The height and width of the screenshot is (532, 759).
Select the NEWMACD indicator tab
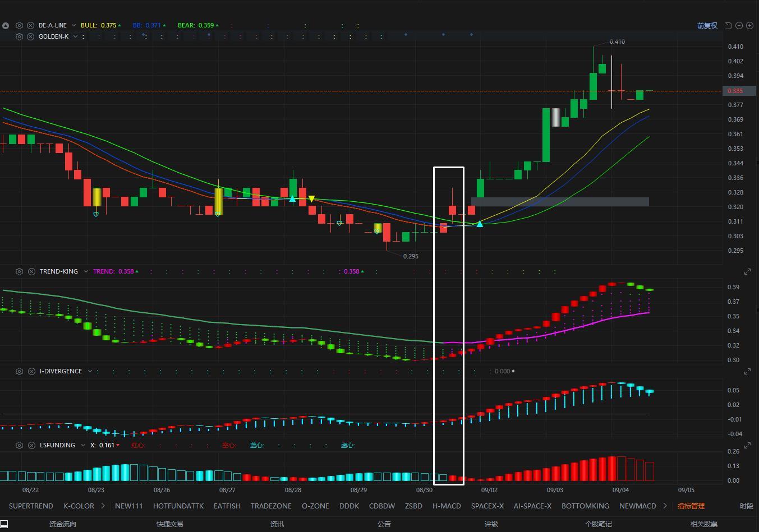click(x=638, y=506)
